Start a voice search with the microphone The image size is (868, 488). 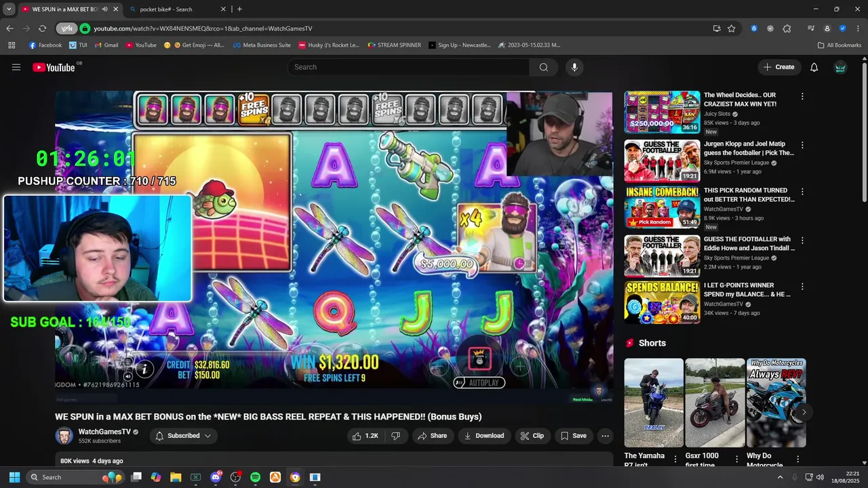pyautogui.click(x=574, y=67)
